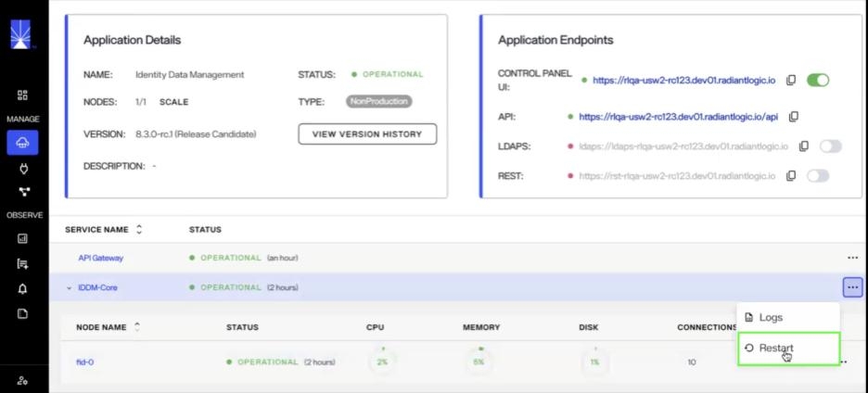Click the version 8.3.0-rc.1 text
This screenshot has height=393, width=868.
196,134
